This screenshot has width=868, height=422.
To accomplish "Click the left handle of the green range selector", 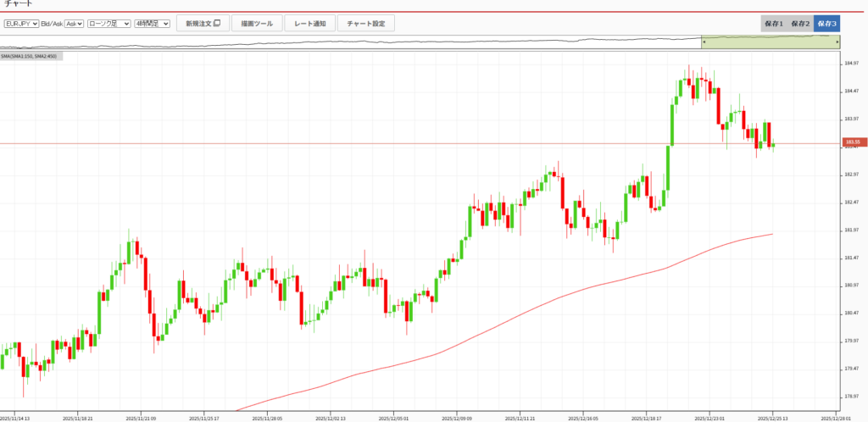I will coord(703,42).
